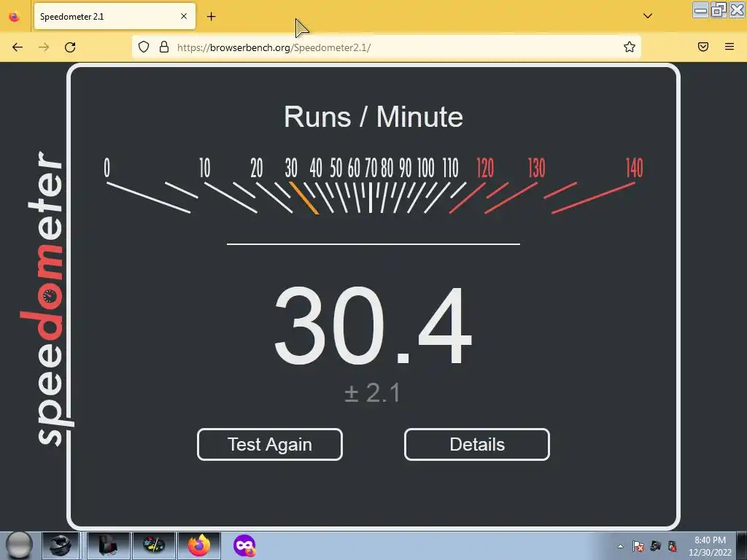Save page to Pocket
The height and width of the screenshot is (560, 747).
703,47
